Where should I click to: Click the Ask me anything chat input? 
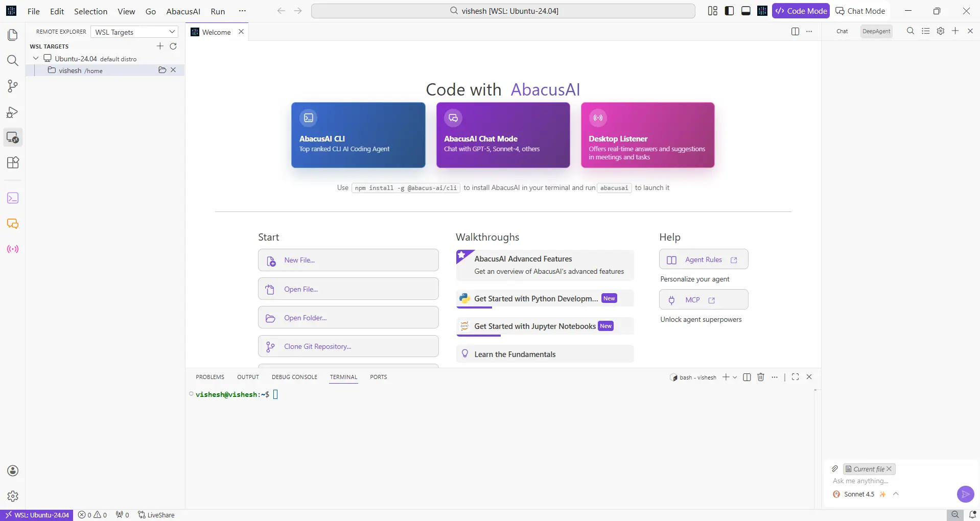[889, 481]
